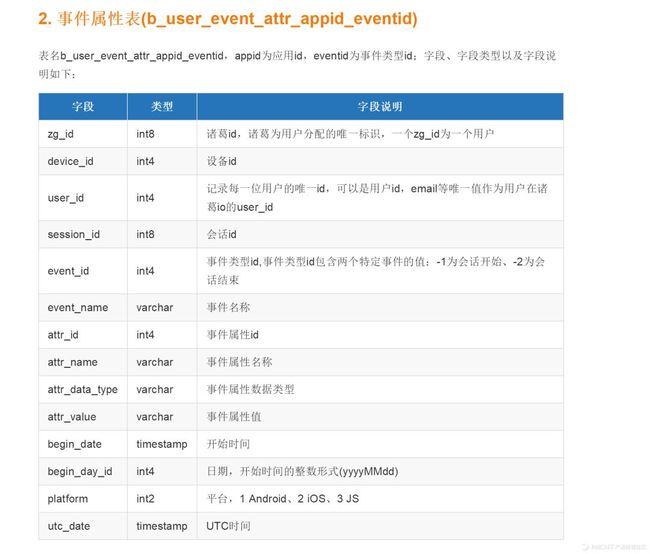Screen dimensions: 650x554
Task: Click the 字段 column header
Action: coord(83,107)
